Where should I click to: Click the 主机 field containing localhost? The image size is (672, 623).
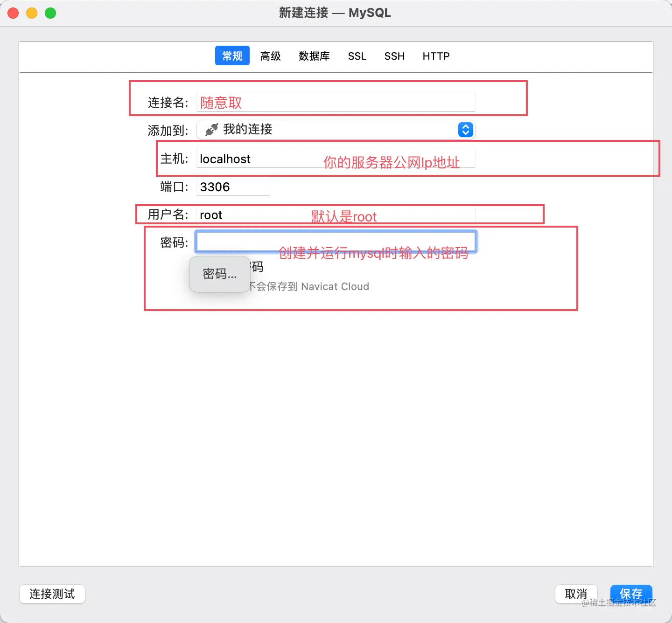point(336,158)
